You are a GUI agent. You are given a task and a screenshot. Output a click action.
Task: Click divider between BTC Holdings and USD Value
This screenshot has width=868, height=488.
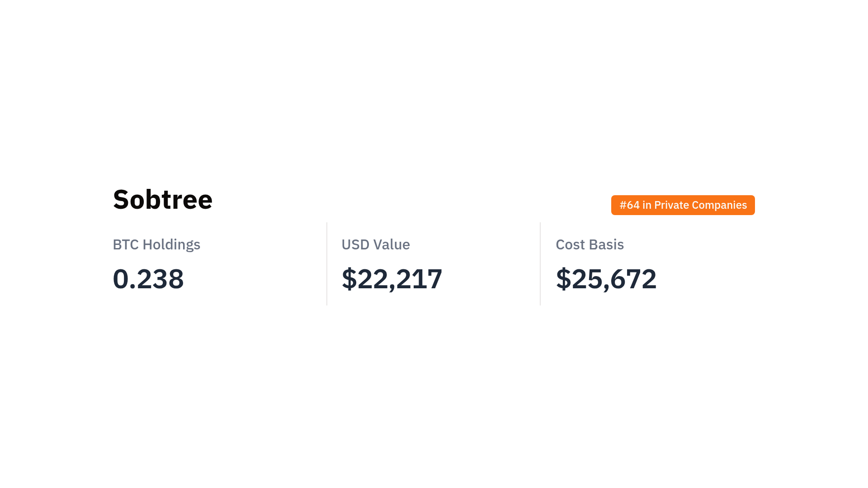tap(327, 264)
